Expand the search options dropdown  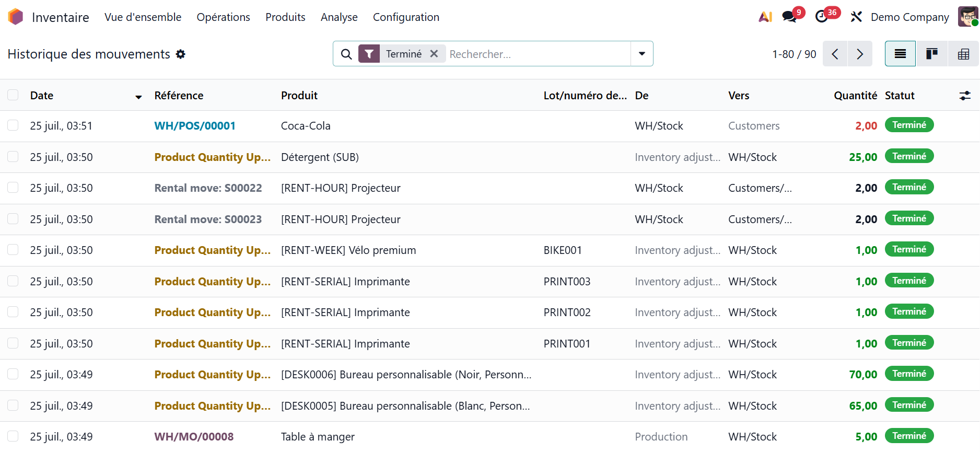pyautogui.click(x=642, y=54)
